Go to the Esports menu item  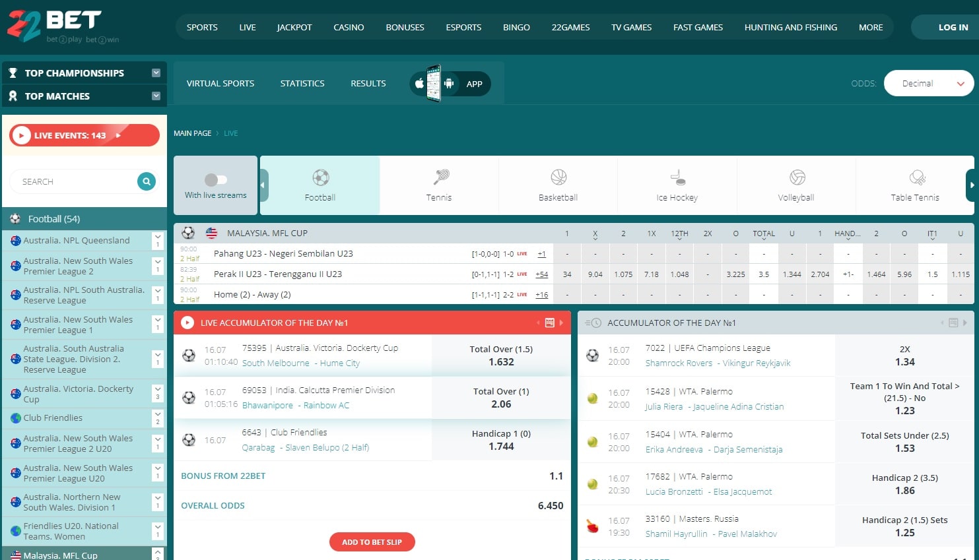click(463, 28)
